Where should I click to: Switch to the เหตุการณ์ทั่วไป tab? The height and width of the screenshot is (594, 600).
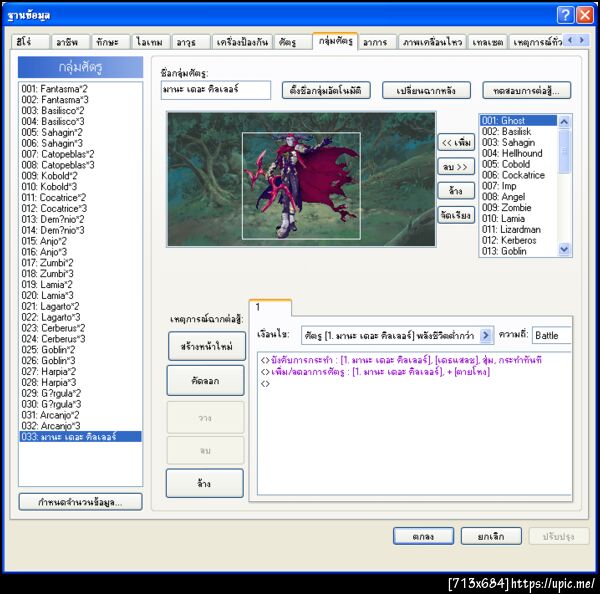coord(536,42)
